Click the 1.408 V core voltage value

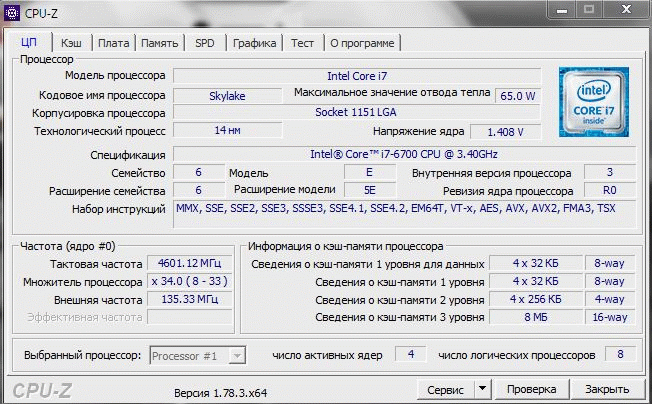pos(505,132)
